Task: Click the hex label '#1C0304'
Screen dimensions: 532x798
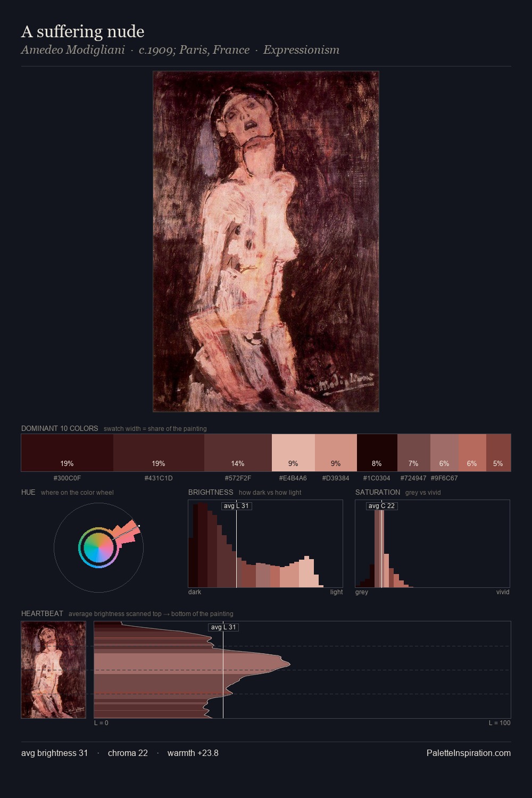Action: point(377,478)
